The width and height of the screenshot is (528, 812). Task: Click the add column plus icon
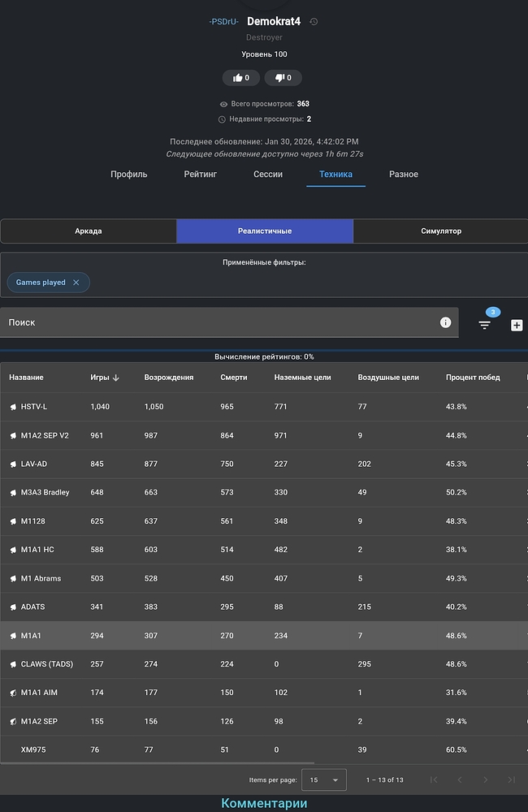[x=517, y=325]
